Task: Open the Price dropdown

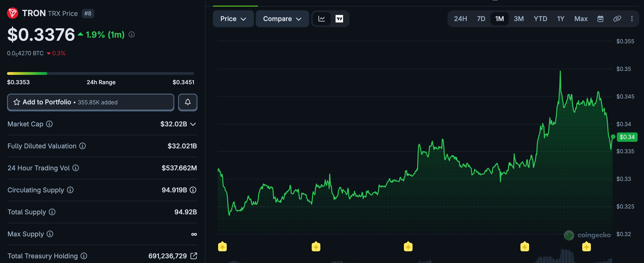Action: (233, 19)
